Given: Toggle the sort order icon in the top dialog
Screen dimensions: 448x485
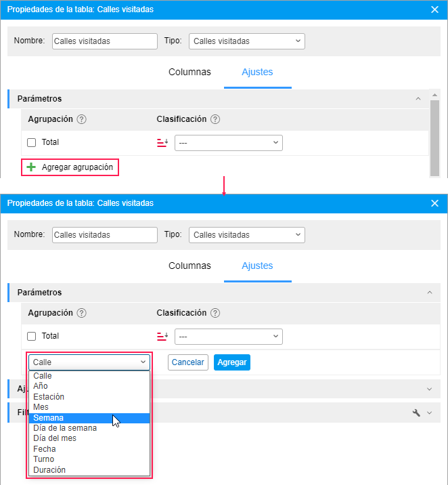Looking at the screenshot, I should pyautogui.click(x=162, y=142).
